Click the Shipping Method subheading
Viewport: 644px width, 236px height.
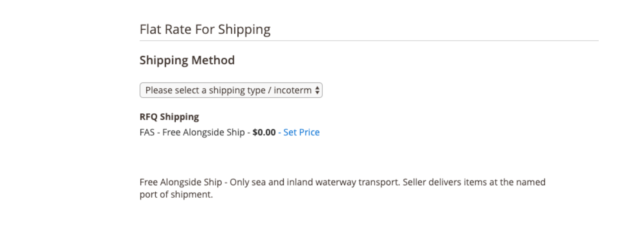click(x=187, y=60)
